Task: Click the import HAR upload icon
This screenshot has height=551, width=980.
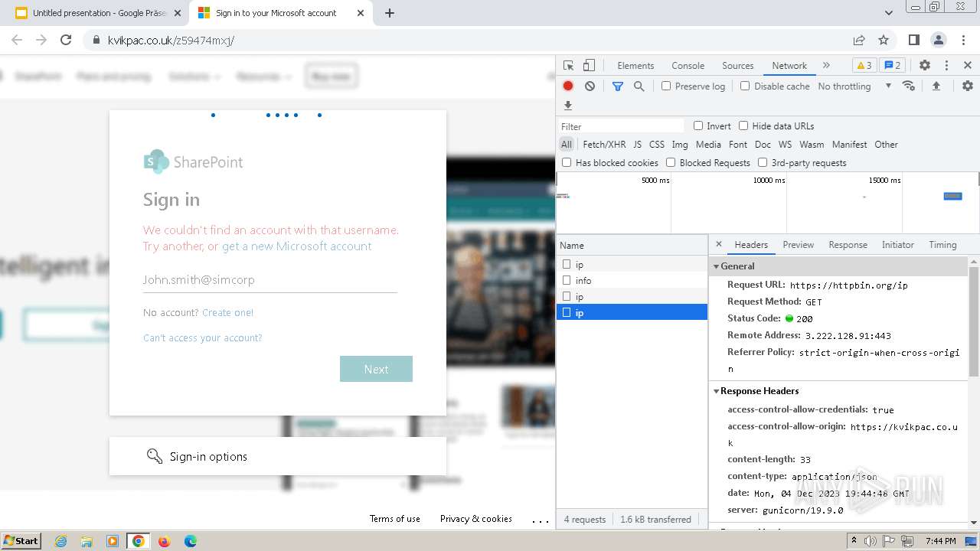Action: [936, 86]
